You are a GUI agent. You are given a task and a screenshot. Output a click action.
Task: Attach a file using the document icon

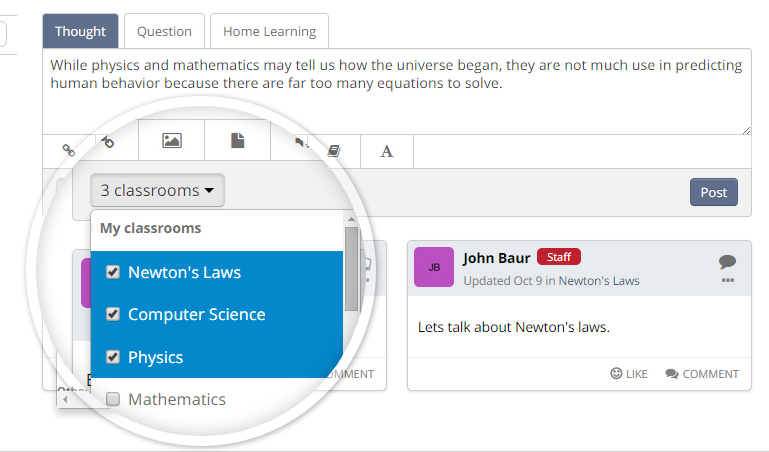pyautogui.click(x=237, y=140)
